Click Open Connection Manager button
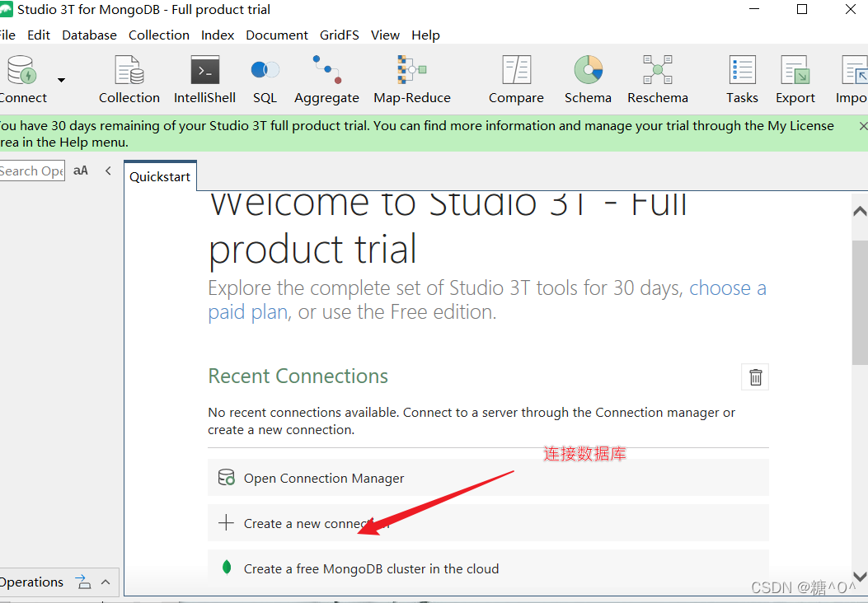 pyautogui.click(x=324, y=478)
